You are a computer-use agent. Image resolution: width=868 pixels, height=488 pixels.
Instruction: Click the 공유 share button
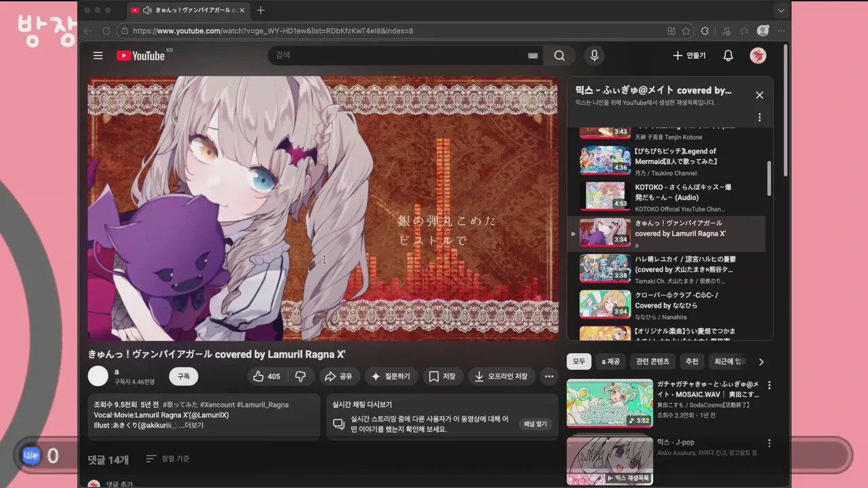click(x=338, y=376)
